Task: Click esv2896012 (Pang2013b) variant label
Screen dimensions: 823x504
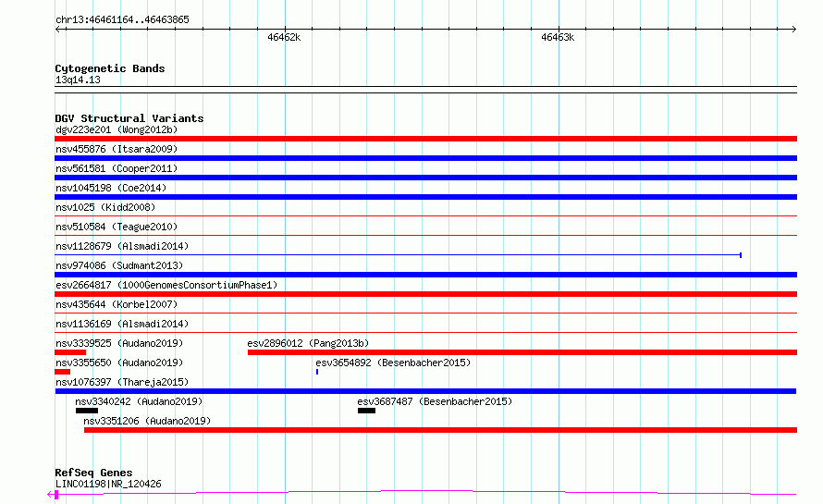Action: pyautogui.click(x=308, y=343)
